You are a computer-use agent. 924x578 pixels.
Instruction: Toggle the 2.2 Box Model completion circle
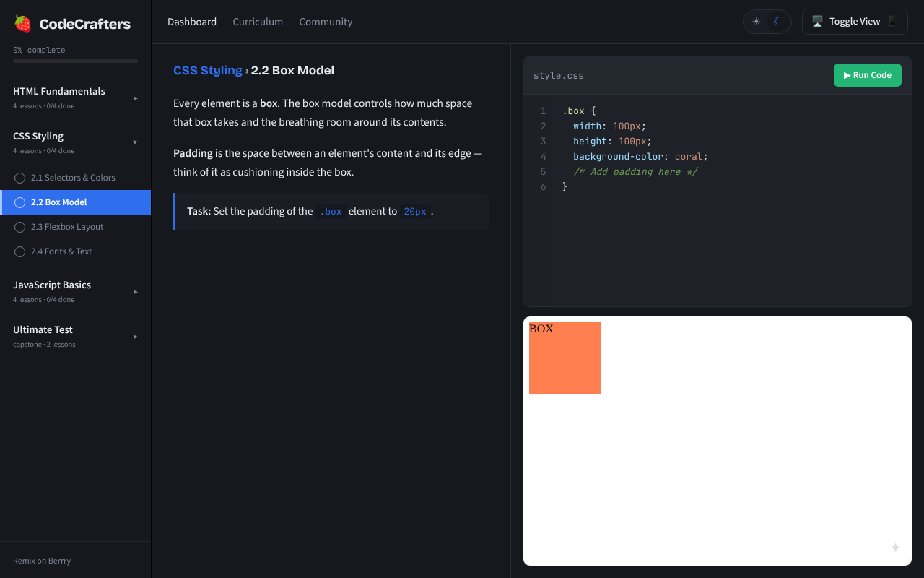click(x=19, y=202)
